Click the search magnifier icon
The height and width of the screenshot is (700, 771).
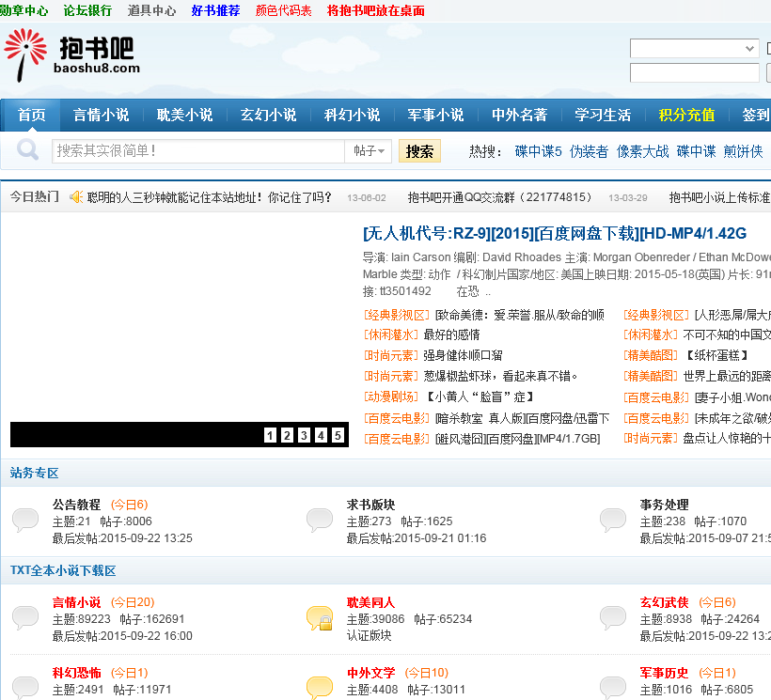(x=27, y=149)
